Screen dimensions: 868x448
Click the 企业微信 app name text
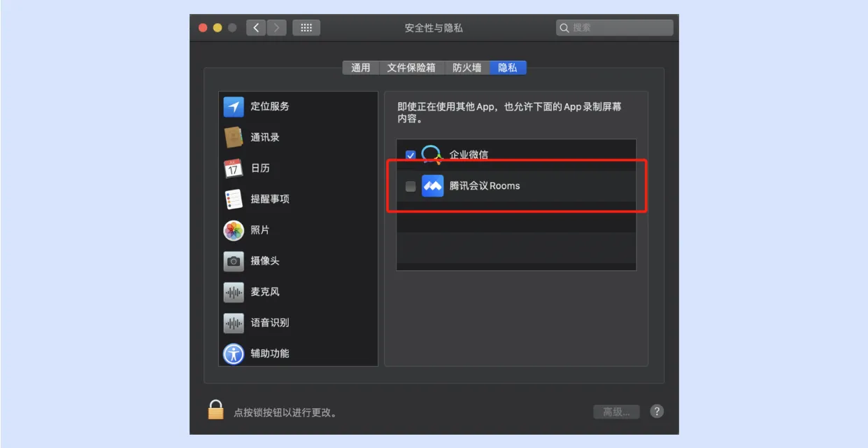(469, 155)
